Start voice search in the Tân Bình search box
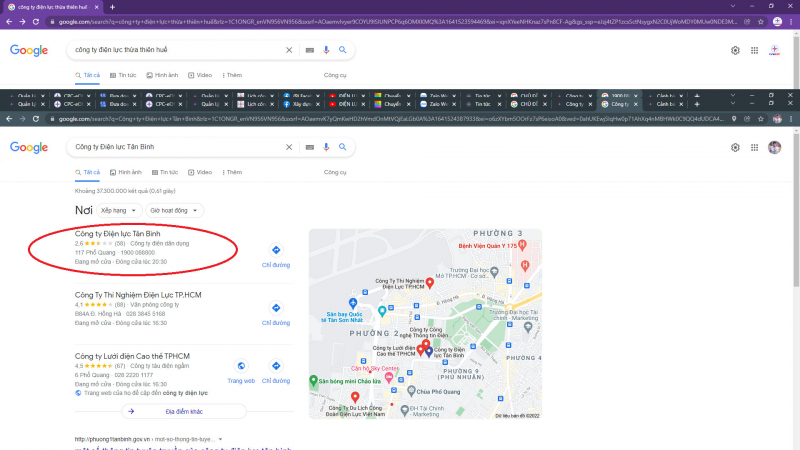 click(325, 147)
